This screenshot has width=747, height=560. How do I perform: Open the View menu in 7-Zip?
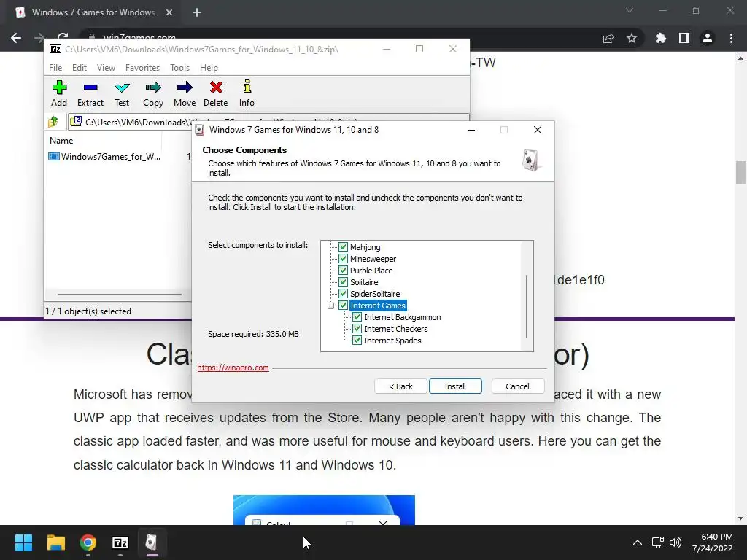tap(106, 68)
